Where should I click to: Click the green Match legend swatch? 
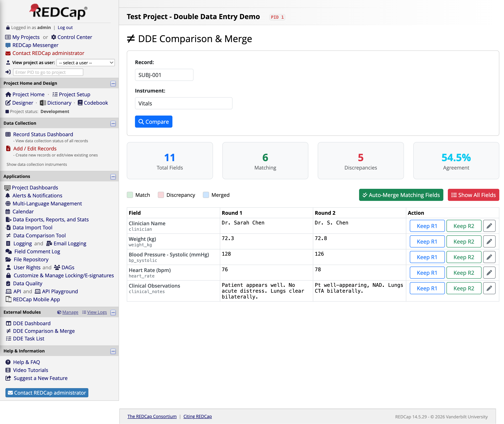(x=130, y=195)
